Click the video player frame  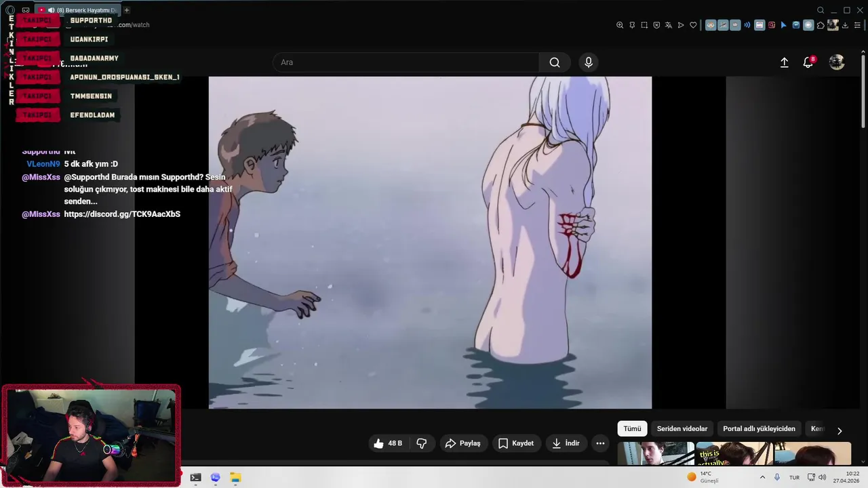point(430,243)
